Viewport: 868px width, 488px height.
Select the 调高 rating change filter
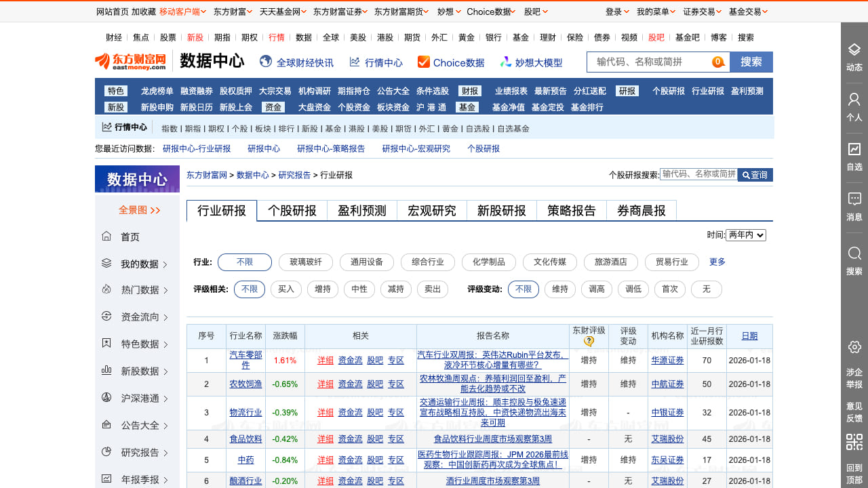(x=597, y=289)
